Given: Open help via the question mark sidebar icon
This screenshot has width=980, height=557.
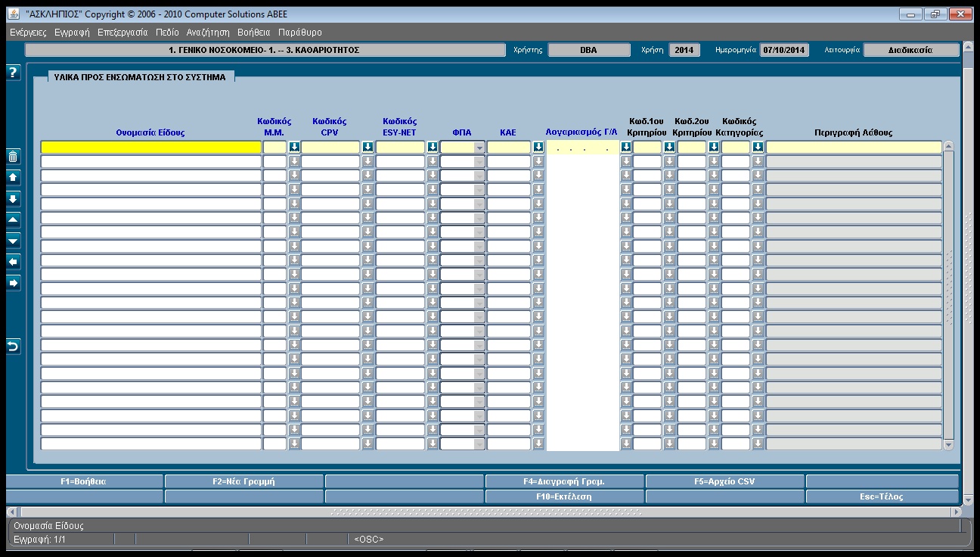Looking at the screenshot, I should (13, 72).
